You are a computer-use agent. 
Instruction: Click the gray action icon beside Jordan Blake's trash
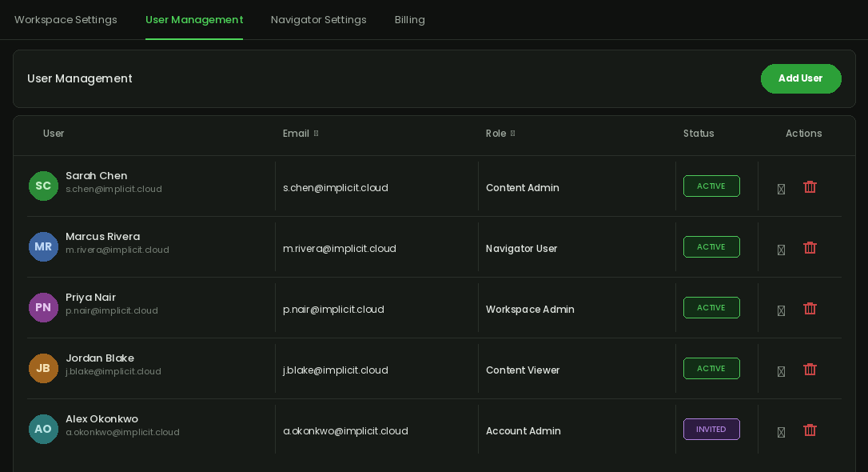point(781,372)
